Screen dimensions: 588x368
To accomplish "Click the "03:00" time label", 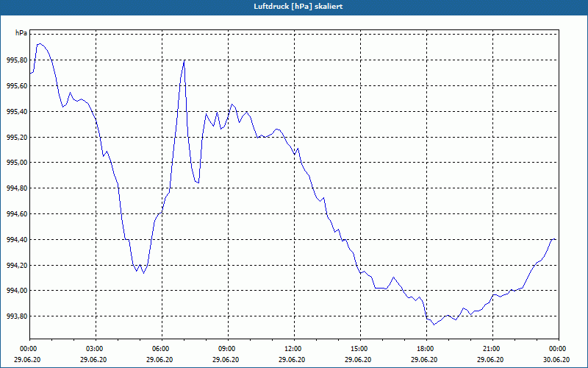I will [96, 349].
